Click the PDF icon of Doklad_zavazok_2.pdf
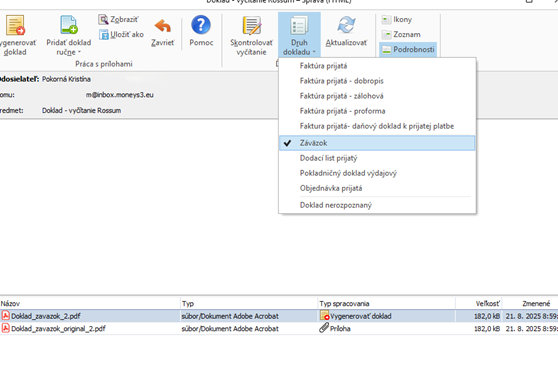The image size is (558, 382). coord(5,315)
